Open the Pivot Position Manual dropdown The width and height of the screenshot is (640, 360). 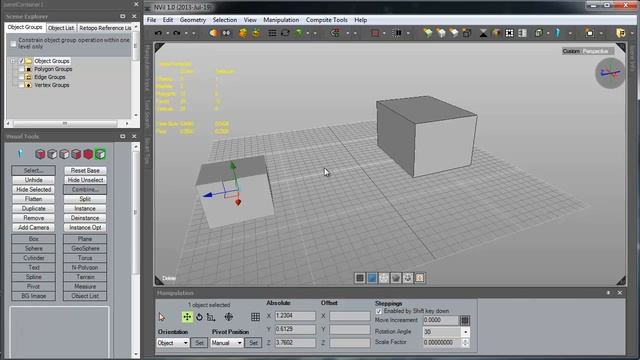[x=227, y=343]
